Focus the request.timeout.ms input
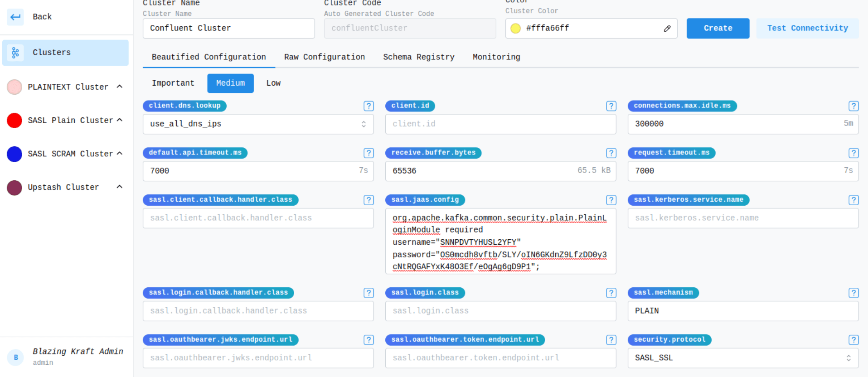This screenshot has width=868, height=377. pyautogui.click(x=743, y=171)
